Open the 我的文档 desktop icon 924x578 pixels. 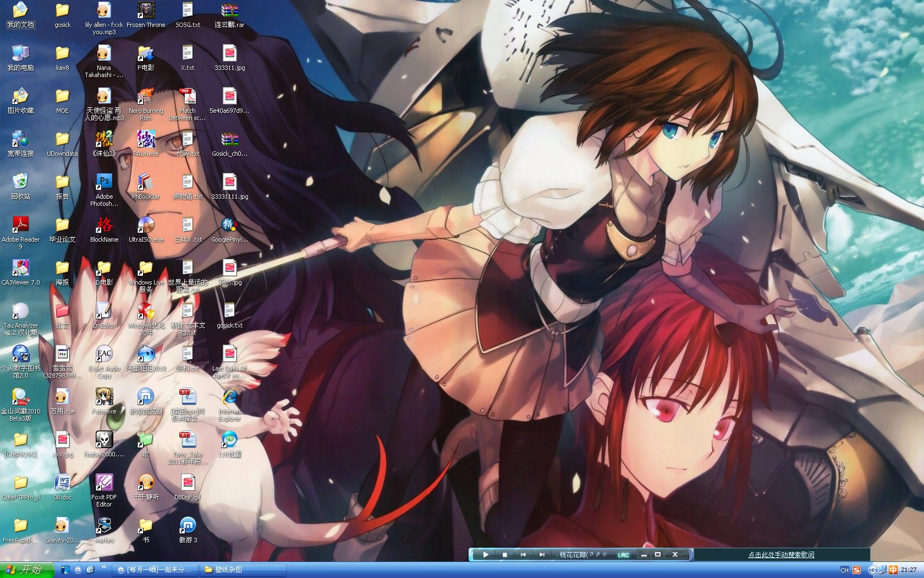click(x=20, y=15)
